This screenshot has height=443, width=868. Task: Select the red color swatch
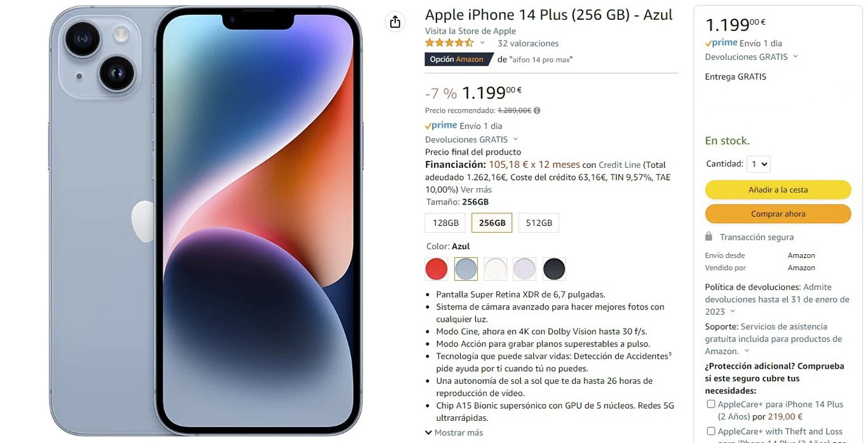click(437, 269)
